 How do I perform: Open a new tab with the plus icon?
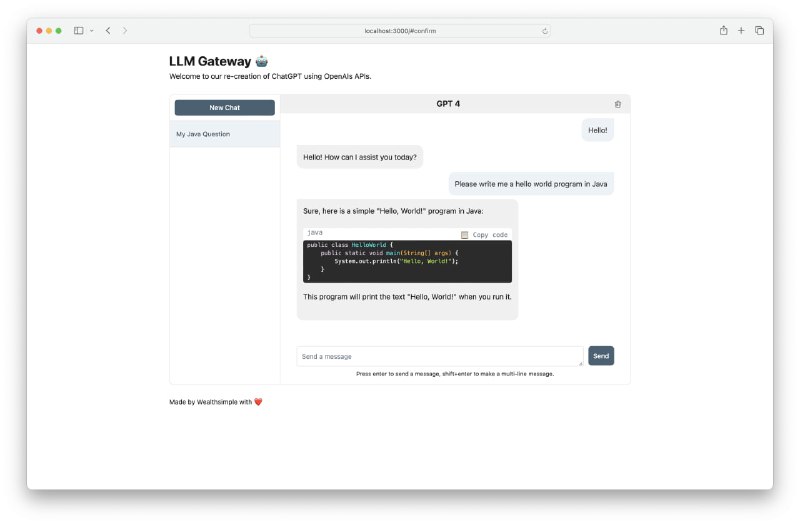tap(741, 31)
